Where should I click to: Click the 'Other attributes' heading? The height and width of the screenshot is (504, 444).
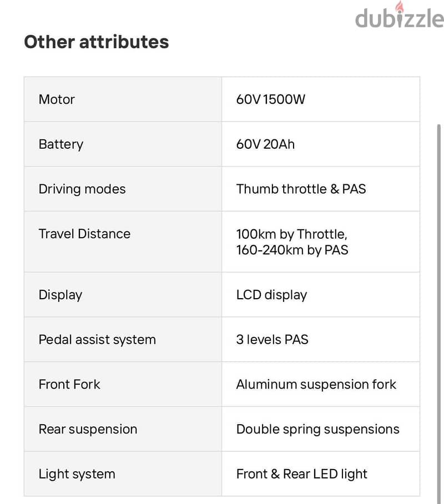(x=96, y=42)
